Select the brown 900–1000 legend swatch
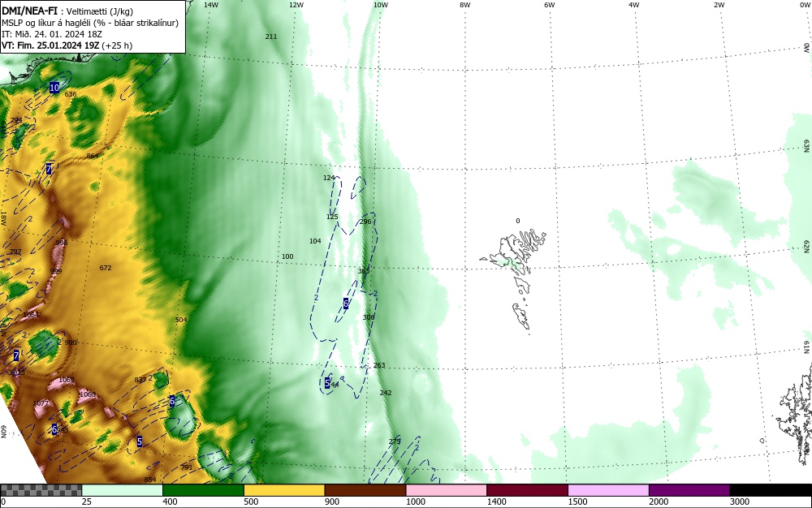This screenshot has height=508, width=812. 365,490
